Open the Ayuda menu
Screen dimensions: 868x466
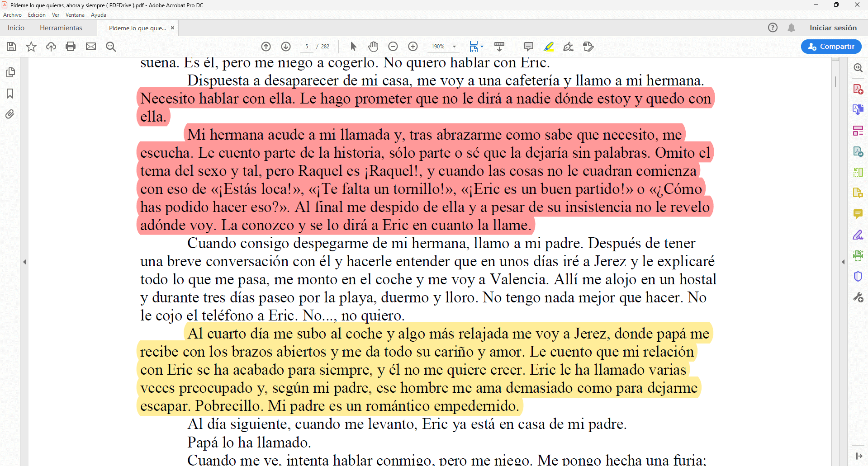[99, 15]
